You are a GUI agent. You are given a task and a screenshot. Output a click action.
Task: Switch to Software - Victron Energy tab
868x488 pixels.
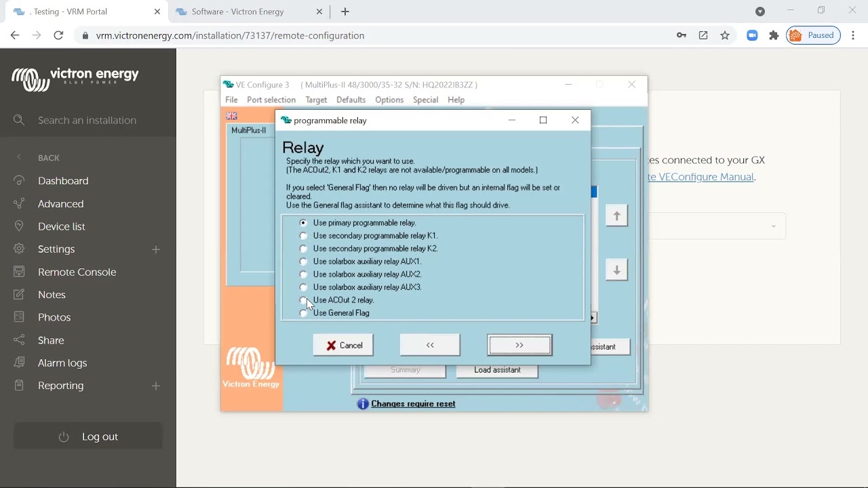248,12
